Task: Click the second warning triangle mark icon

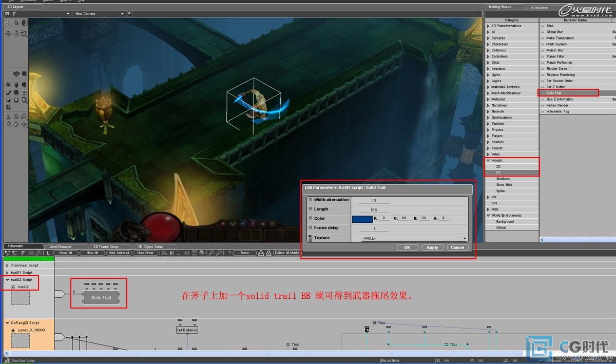Action: [268, 253]
